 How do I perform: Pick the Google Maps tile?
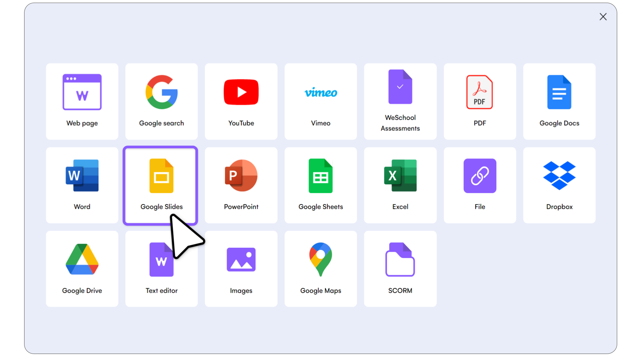321,269
